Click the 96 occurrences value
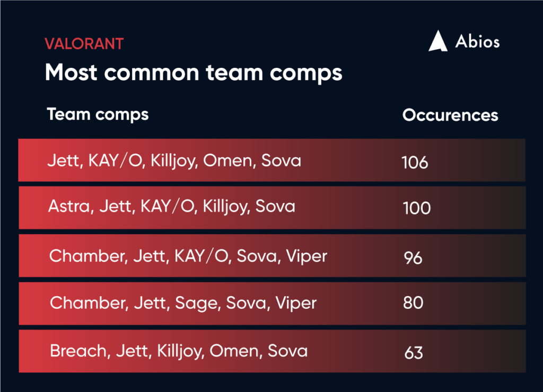543x392 pixels. click(x=413, y=258)
